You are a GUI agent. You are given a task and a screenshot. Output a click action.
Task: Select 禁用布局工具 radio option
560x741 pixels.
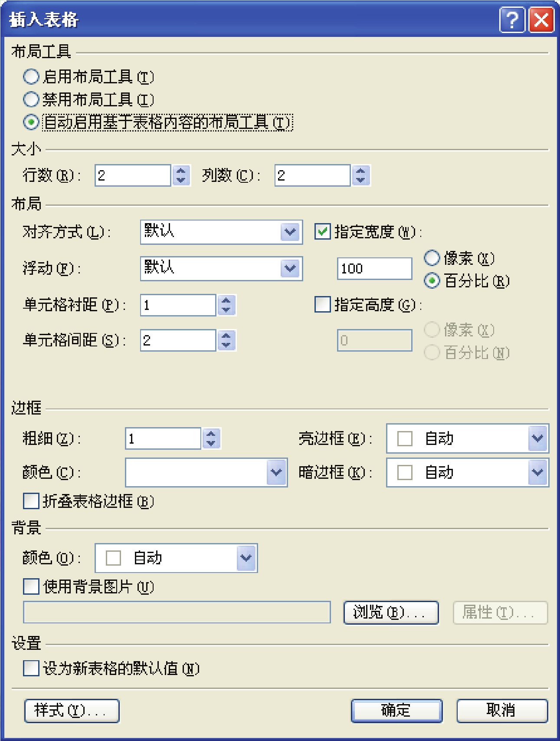point(31,99)
